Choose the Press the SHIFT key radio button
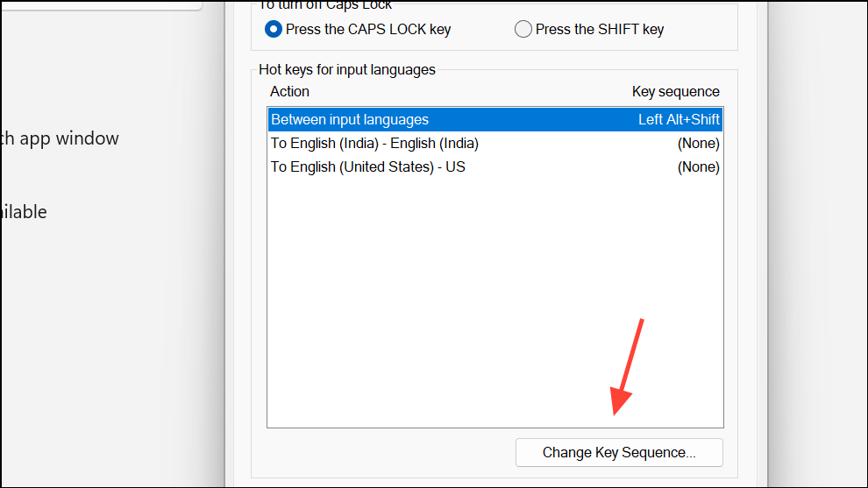 click(523, 29)
